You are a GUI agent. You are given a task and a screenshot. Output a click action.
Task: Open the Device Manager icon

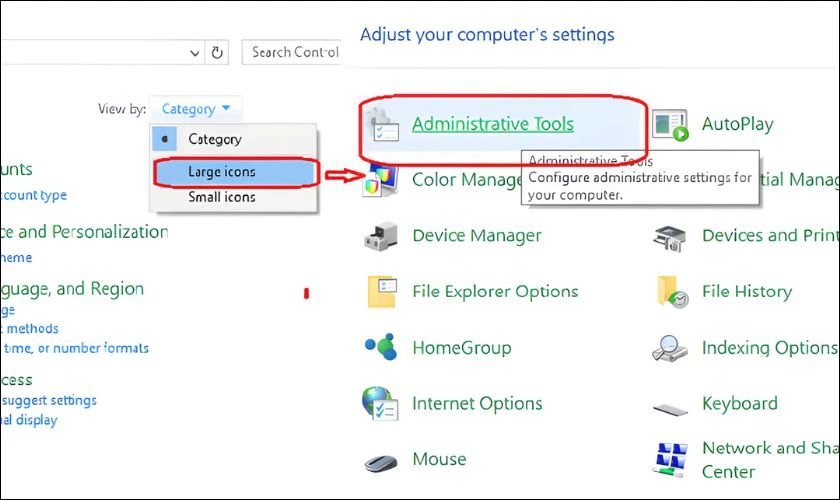(x=382, y=236)
